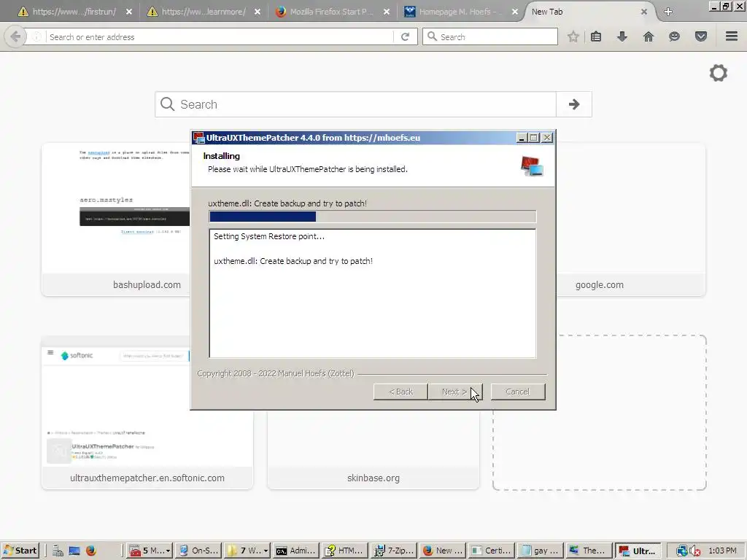Open the Downloads arrow icon
Screen dimensions: 747x560
[622, 36]
